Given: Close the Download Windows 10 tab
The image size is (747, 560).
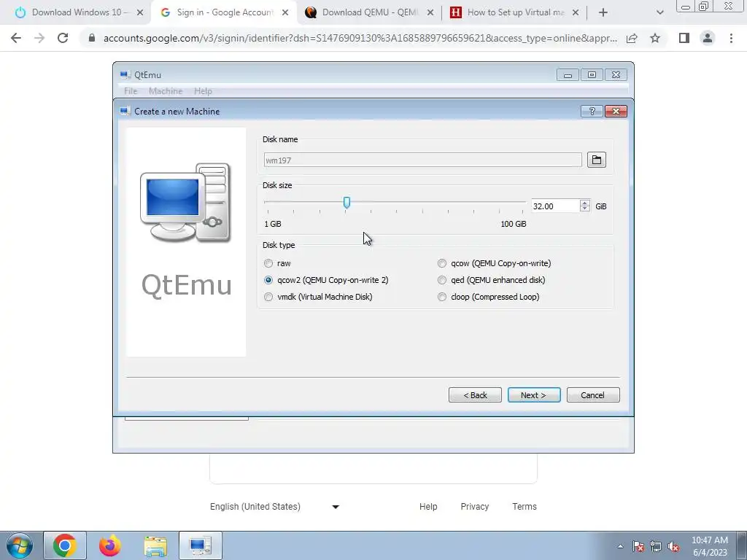Looking at the screenshot, I should [140, 12].
